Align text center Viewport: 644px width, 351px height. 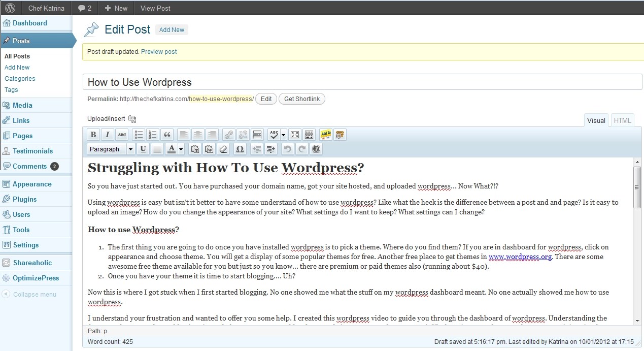pyautogui.click(x=198, y=135)
